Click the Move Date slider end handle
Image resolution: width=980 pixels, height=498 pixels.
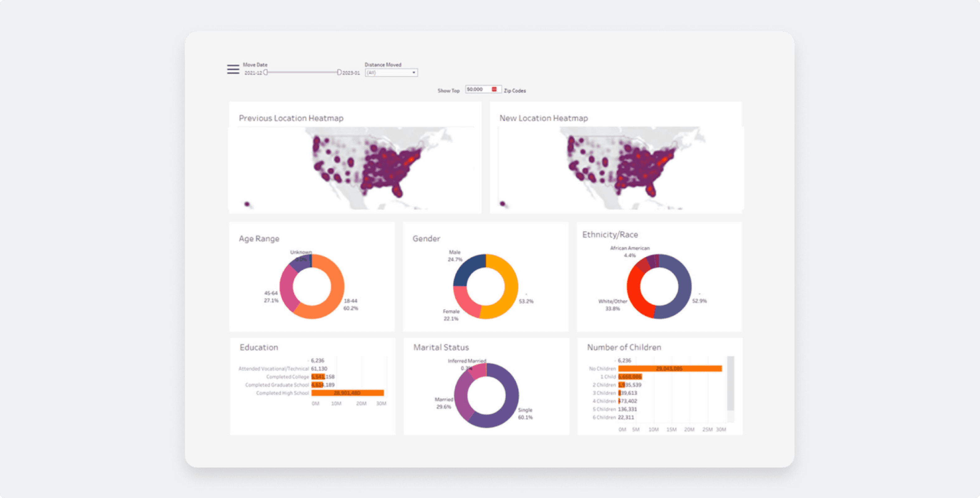coord(339,72)
